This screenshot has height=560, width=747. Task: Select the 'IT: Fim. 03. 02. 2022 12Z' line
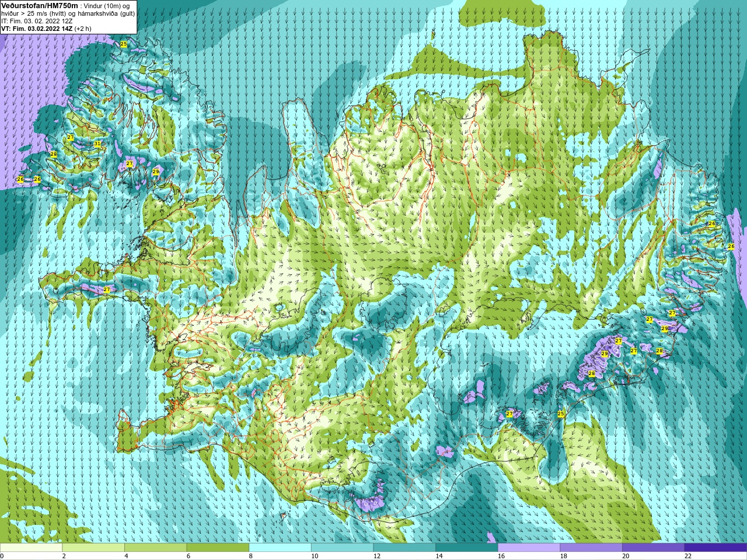37,20
